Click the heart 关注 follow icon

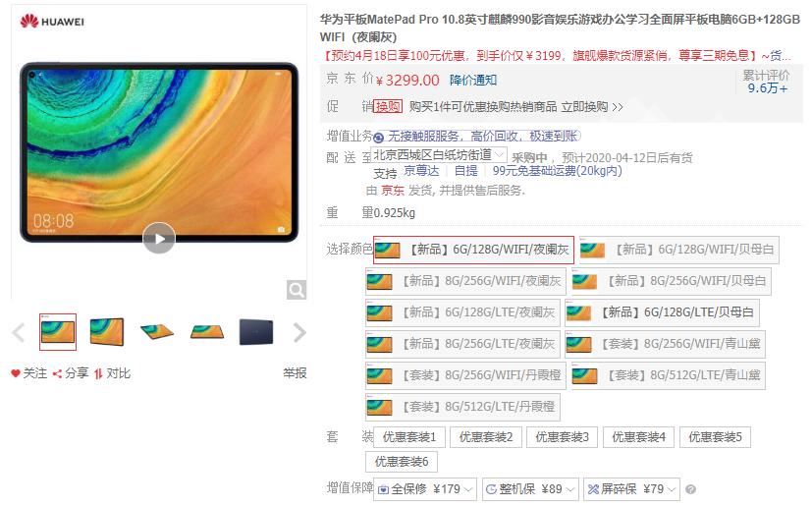tap(16, 373)
